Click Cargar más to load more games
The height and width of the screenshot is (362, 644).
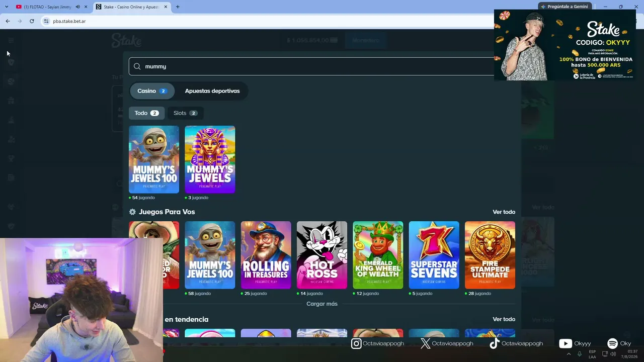pos(322,304)
